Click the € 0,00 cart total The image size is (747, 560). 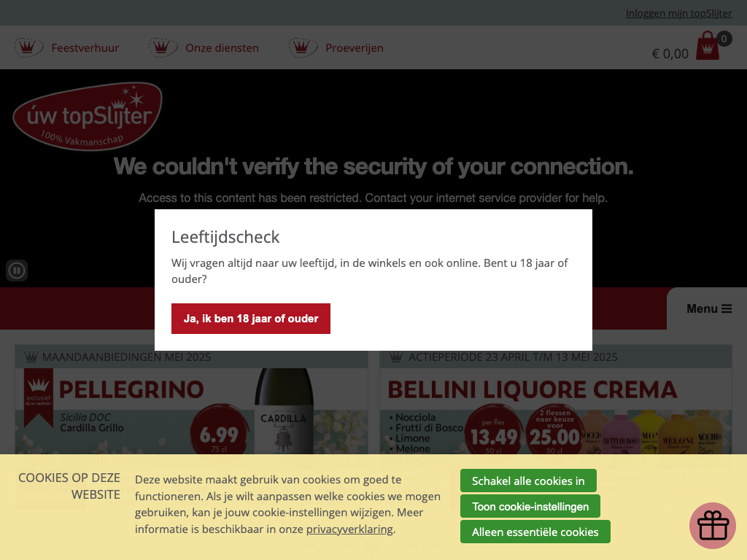(x=670, y=53)
